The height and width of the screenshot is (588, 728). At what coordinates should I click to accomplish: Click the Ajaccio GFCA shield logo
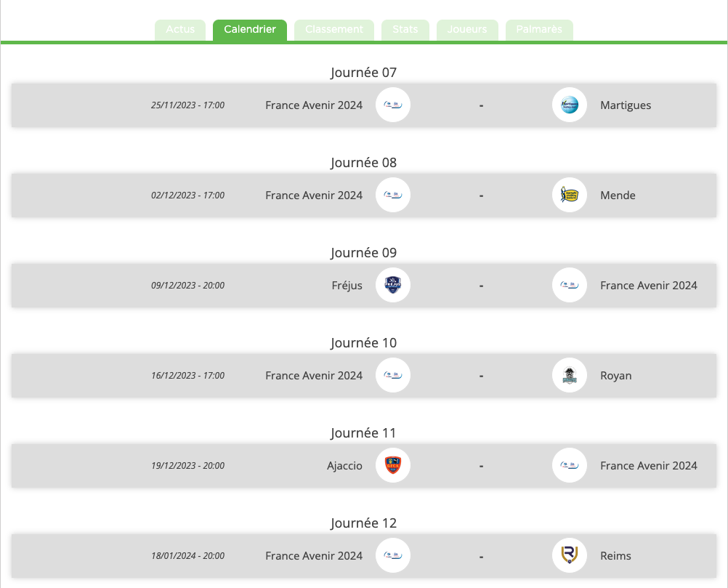tap(393, 465)
